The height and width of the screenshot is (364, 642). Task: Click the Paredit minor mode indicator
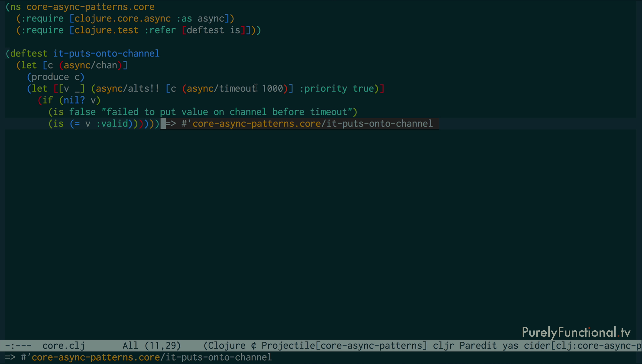pos(478,346)
